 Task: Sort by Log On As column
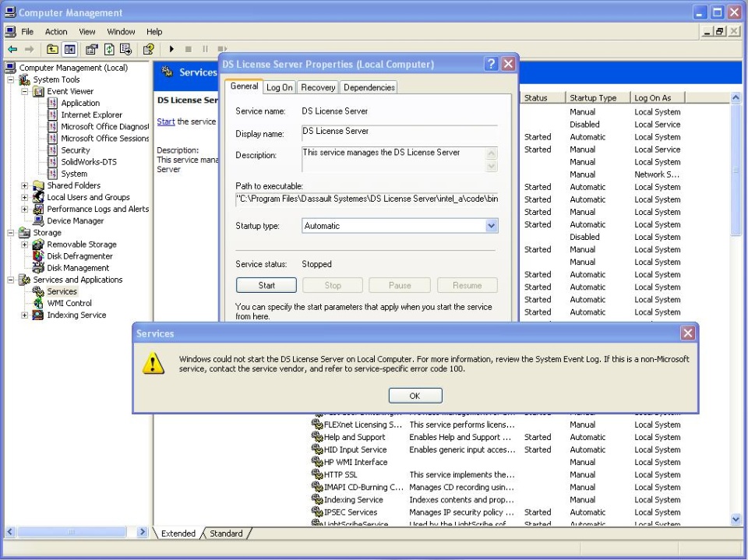point(658,98)
